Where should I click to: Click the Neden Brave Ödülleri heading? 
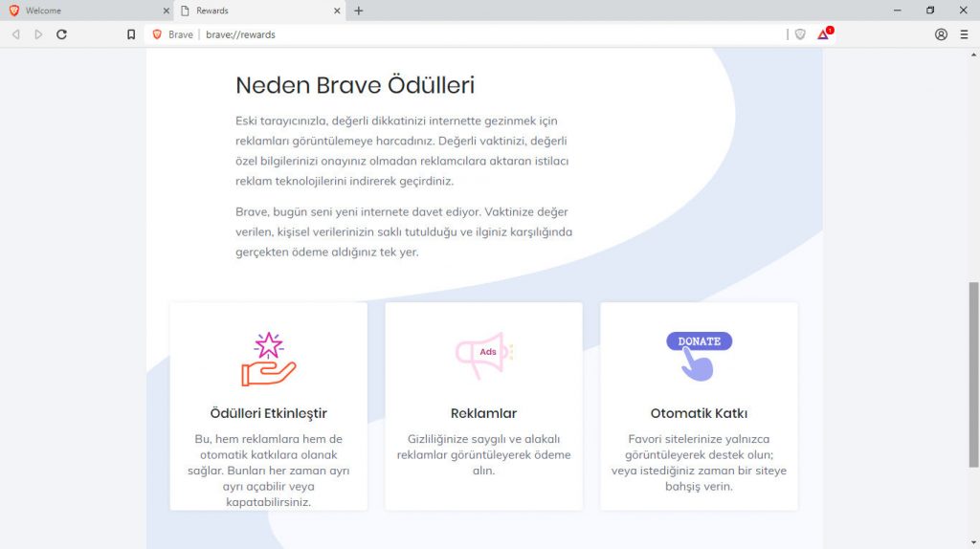[x=355, y=85]
